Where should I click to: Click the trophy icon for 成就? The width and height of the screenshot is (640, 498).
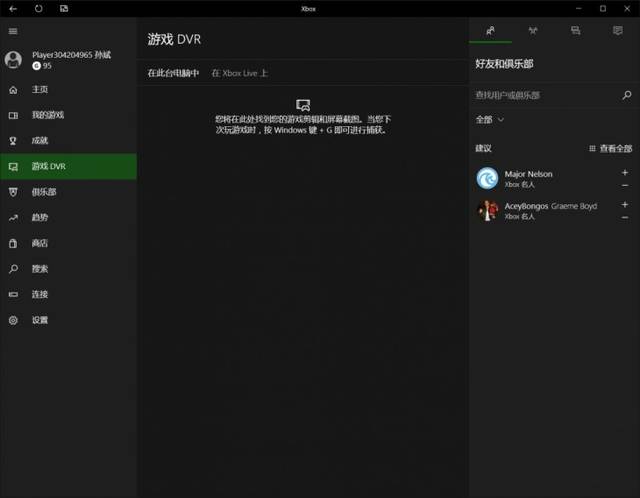(13, 141)
